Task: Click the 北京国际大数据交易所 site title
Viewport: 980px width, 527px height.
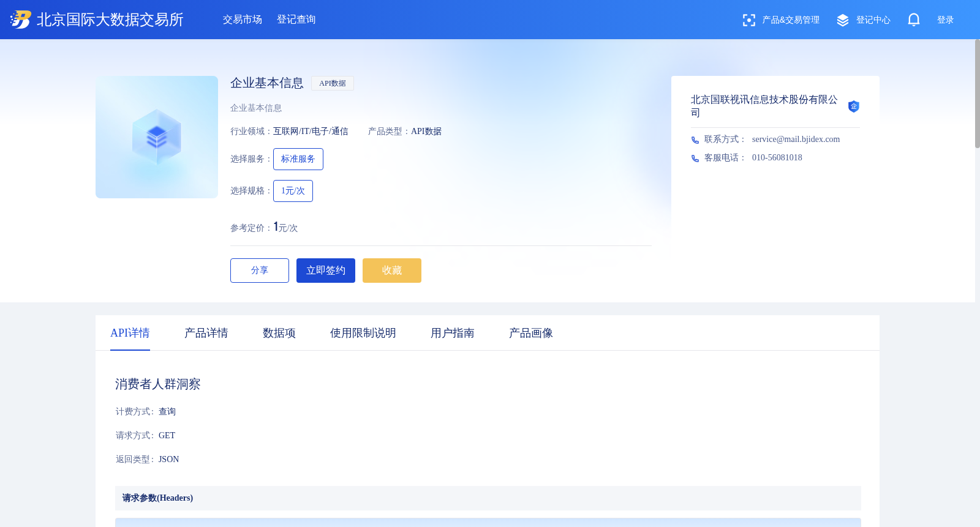Action: (110, 20)
